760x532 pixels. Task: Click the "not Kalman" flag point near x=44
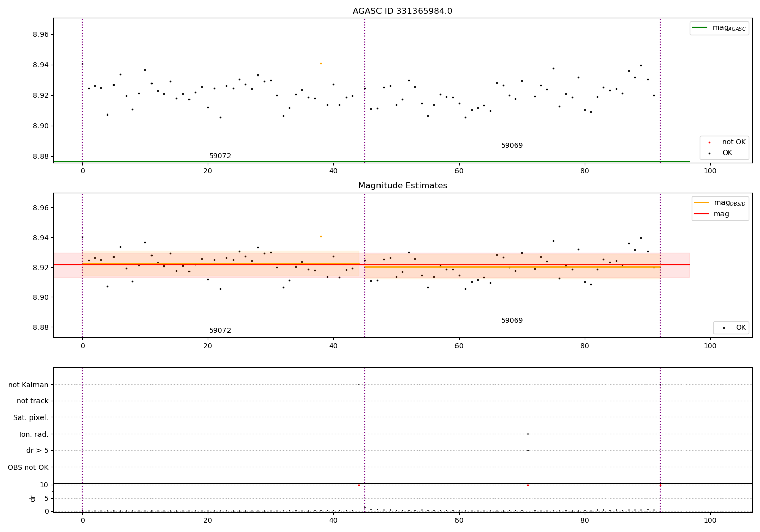click(359, 384)
